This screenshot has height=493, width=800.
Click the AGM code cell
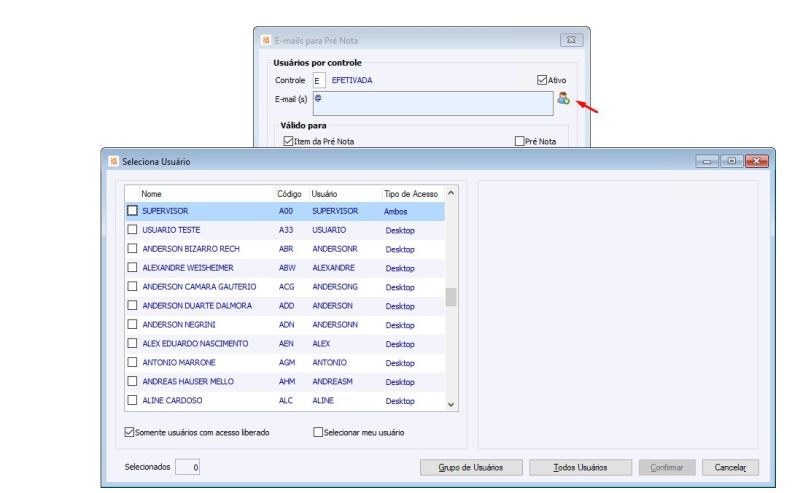(287, 362)
